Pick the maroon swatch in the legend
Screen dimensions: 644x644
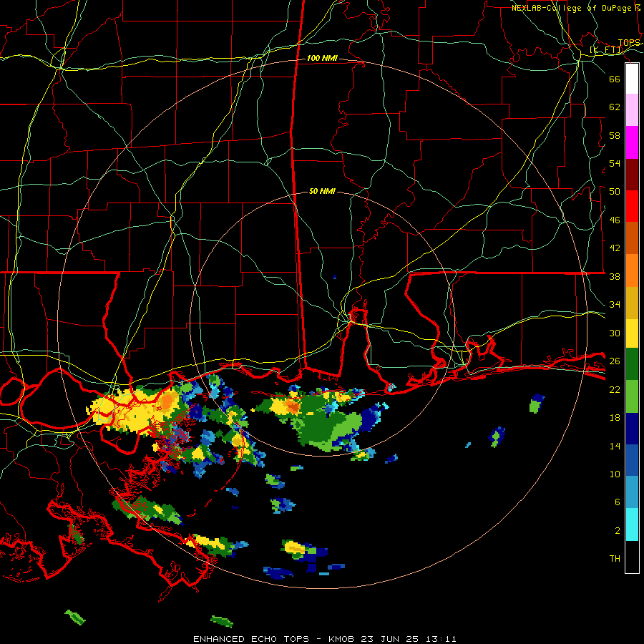click(632, 175)
